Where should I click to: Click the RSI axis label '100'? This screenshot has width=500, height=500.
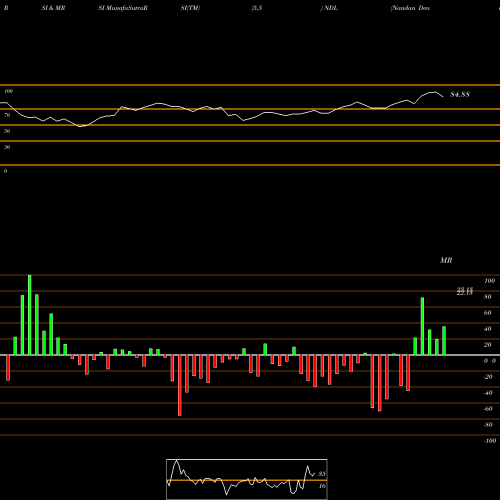tap(8, 91)
